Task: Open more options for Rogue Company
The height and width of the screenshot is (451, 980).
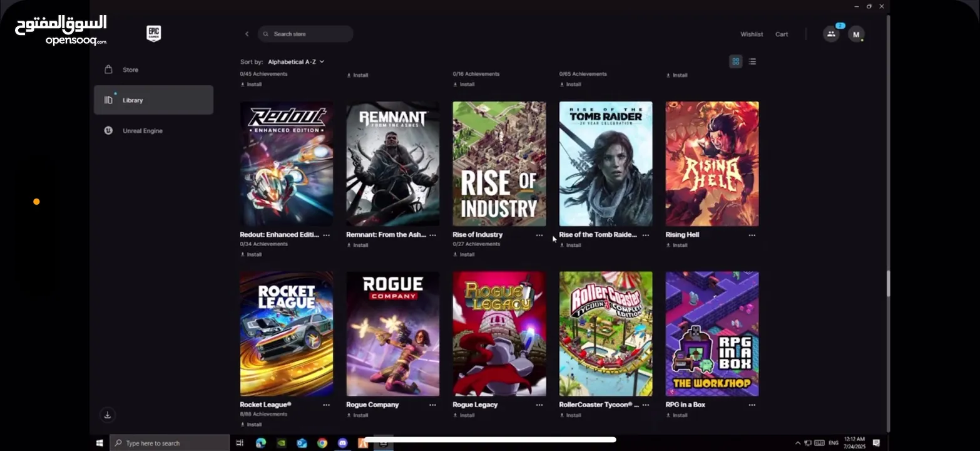Action: (432, 405)
